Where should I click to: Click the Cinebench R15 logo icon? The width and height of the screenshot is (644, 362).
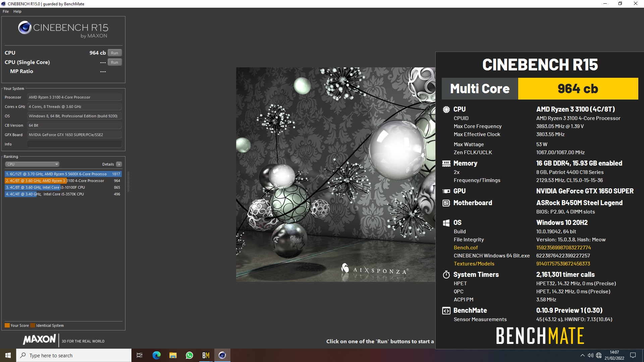(x=25, y=28)
